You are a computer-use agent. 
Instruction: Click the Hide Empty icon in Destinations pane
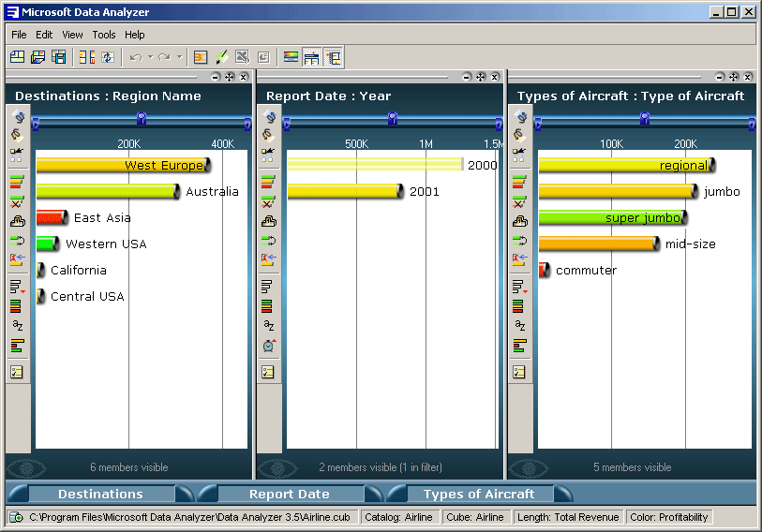pos(18,221)
